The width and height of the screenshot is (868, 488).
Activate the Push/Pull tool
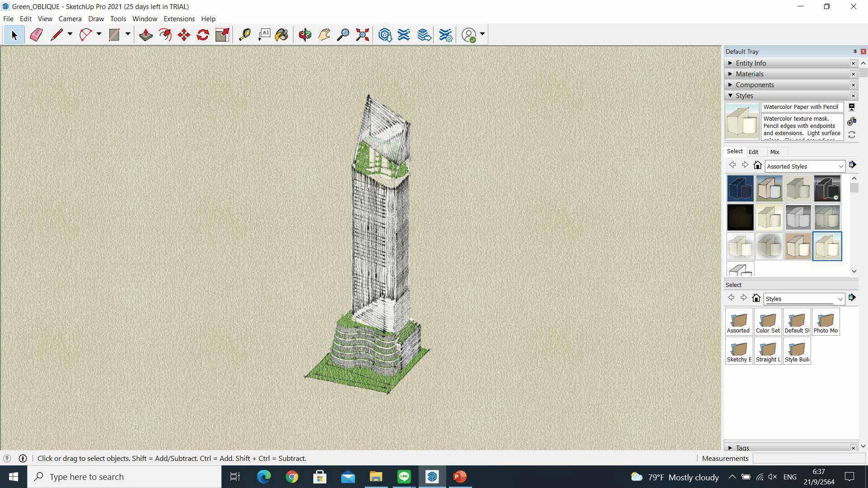point(146,35)
